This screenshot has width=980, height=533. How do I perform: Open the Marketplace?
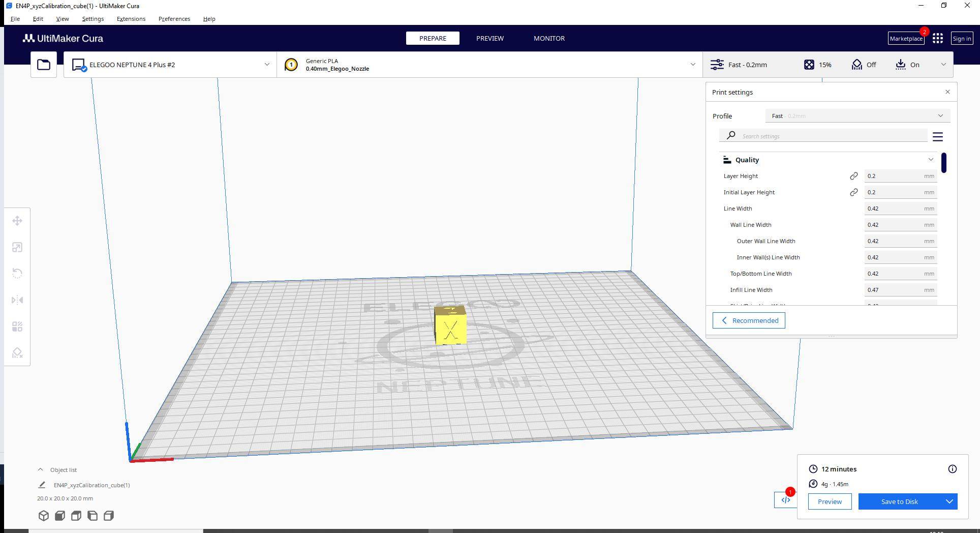click(x=906, y=38)
